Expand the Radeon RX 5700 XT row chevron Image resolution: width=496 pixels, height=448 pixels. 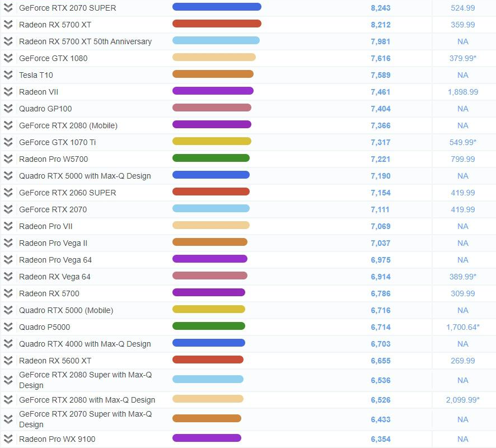(x=8, y=25)
